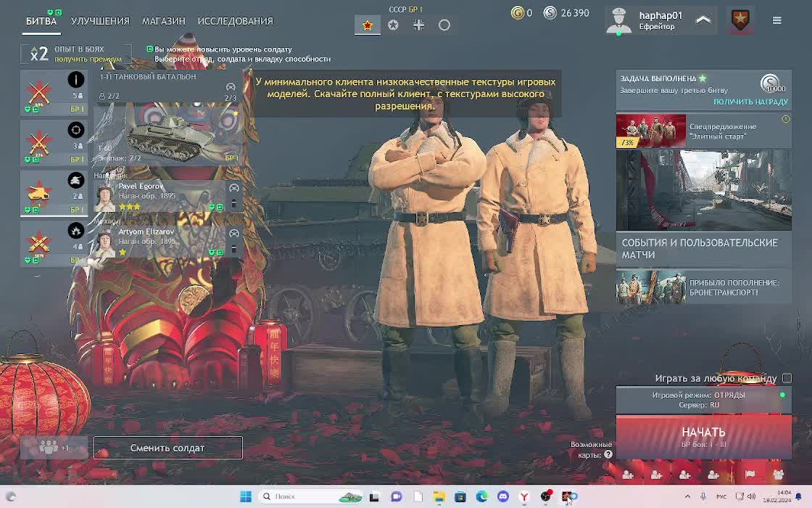The height and width of the screenshot is (508, 812).
Task: Open 'События и пользовательские матчи' button
Action: (x=703, y=250)
